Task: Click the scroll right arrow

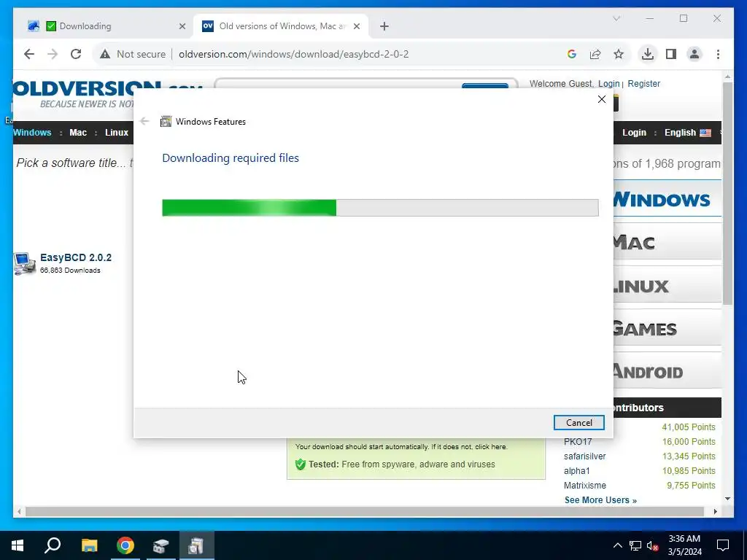Action: pyautogui.click(x=715, y=511)
